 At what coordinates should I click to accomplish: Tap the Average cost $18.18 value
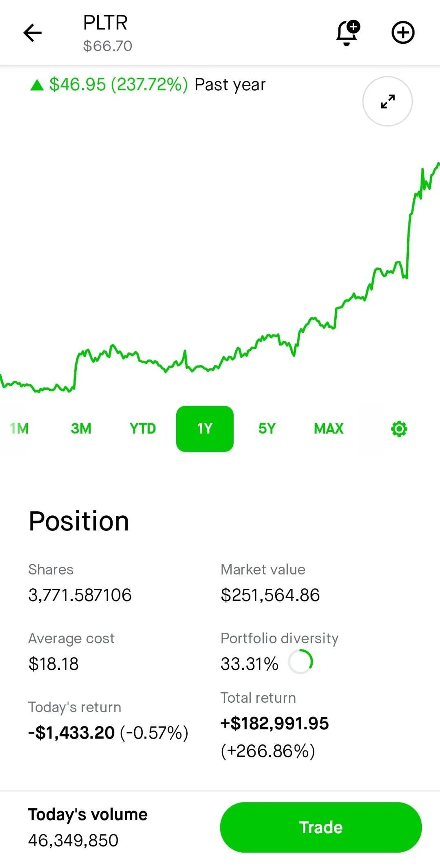pos(54,664)
